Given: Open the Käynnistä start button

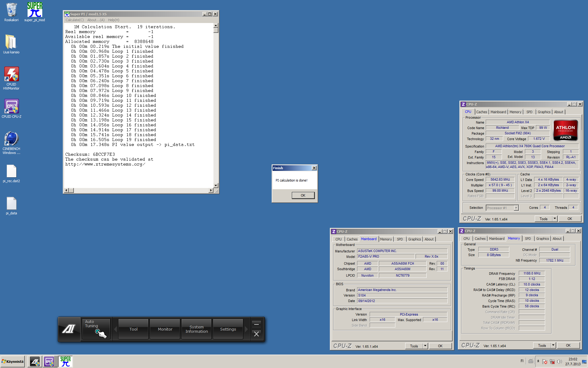Looking at the screenshot, I should (x=13, y=362).
